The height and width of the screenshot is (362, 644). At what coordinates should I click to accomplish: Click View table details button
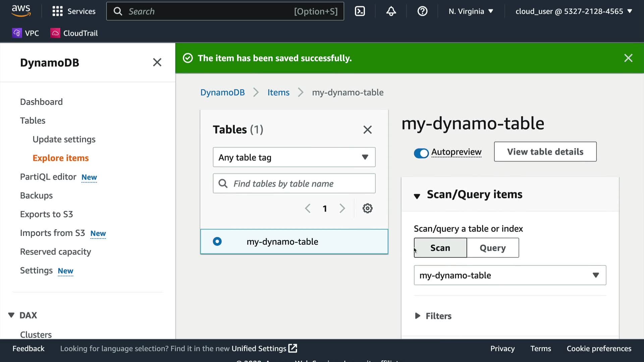point(545,152)
